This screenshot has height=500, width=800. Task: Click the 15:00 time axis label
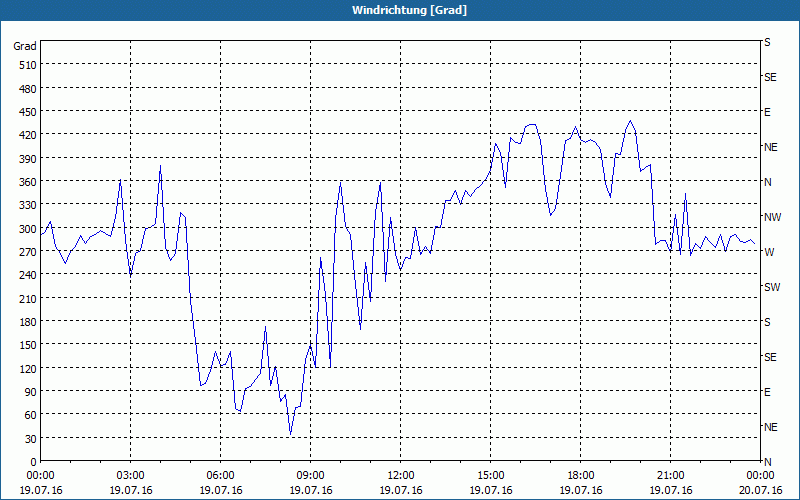click(x=490, y=476)
